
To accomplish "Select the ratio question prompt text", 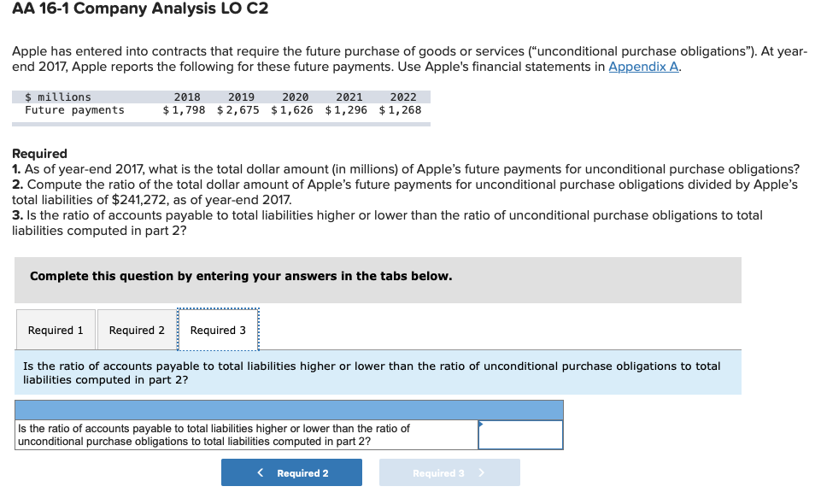I will point(376,372).
